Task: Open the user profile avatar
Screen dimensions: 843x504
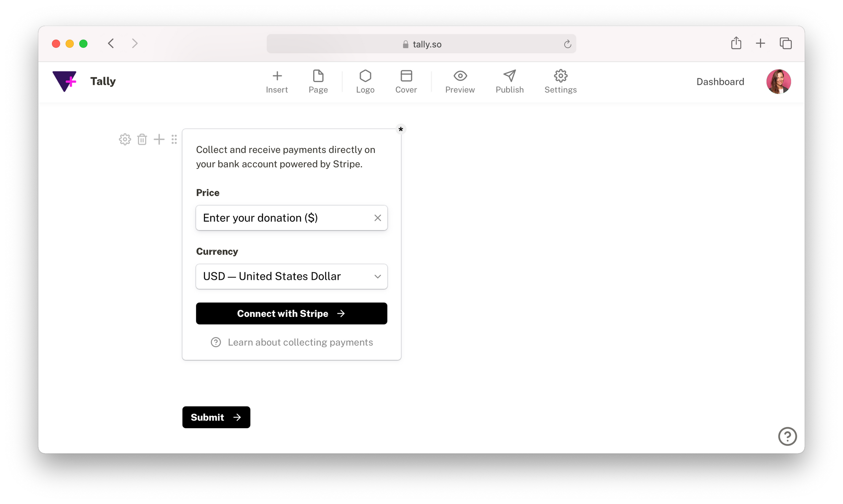Action: pyautogui.click(x=779, y=82)
